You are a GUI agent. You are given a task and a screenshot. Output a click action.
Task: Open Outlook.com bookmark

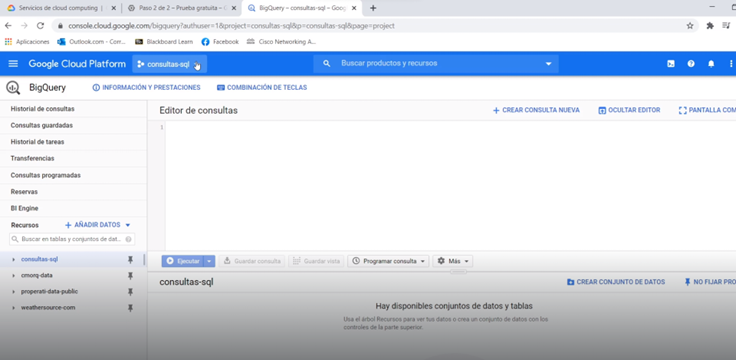click(x=91, y=42)
